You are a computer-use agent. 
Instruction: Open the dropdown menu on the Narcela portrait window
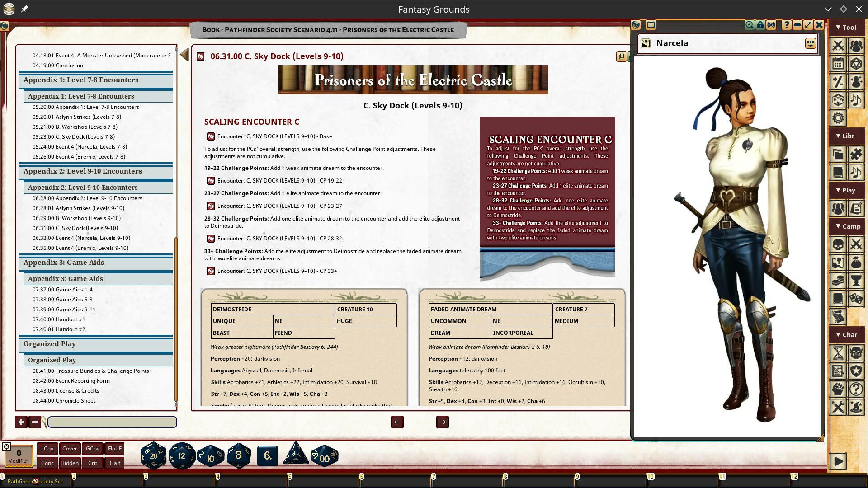[810, 43]
